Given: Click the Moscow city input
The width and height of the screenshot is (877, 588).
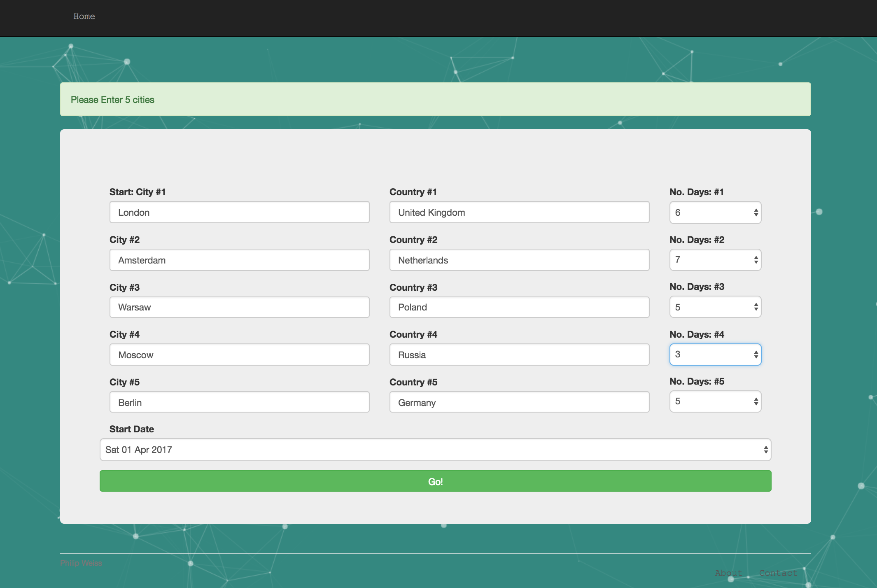Looking at the screenshot, I should click(x=239, y=355).
